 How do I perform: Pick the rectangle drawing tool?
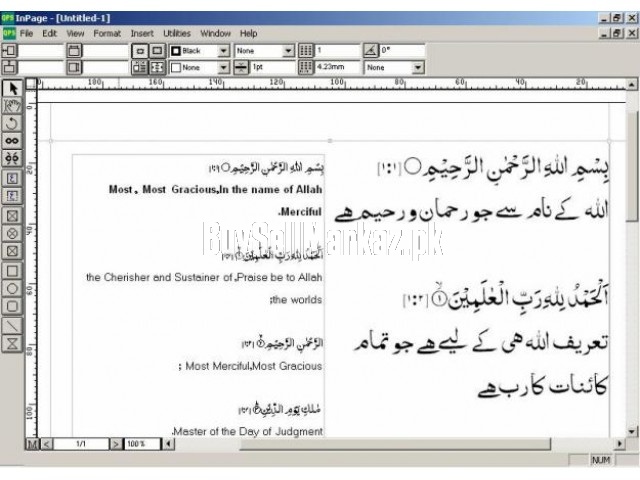coord(13,269)
